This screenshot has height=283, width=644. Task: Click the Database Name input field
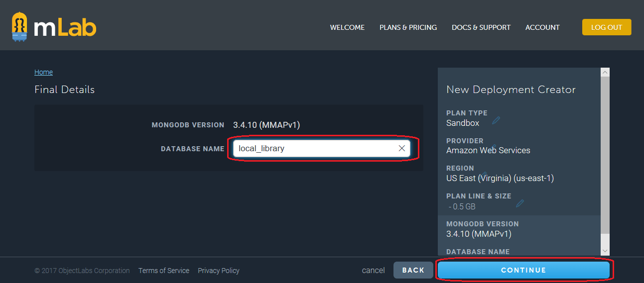(314, 148)
